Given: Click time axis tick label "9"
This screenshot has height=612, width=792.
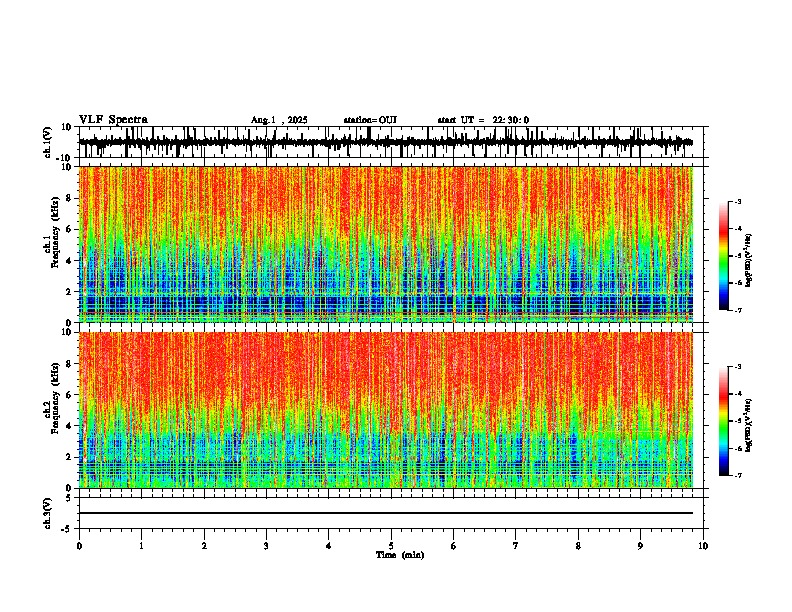Looking at the screenshot, I should (640, 546).
